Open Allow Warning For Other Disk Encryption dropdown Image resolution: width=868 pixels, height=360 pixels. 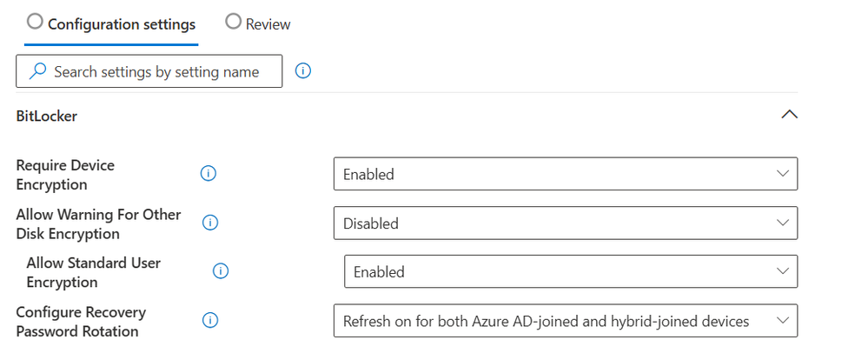565,223
